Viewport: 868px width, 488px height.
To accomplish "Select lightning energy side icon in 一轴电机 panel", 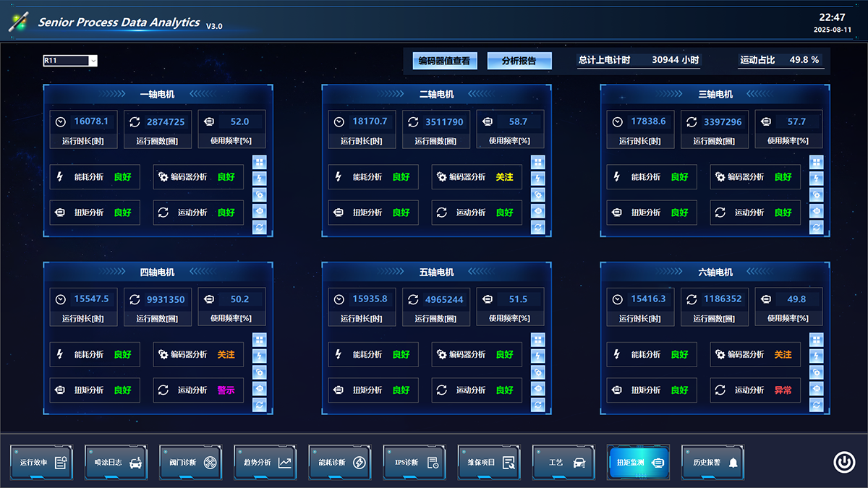I will pyautogui.click(x=260, y=179).
